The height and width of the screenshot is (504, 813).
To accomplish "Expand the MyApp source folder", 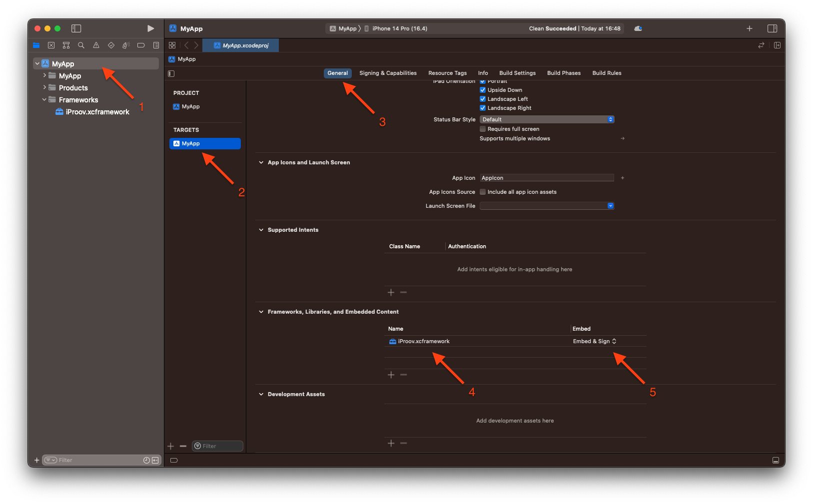I will coord(44,75).
